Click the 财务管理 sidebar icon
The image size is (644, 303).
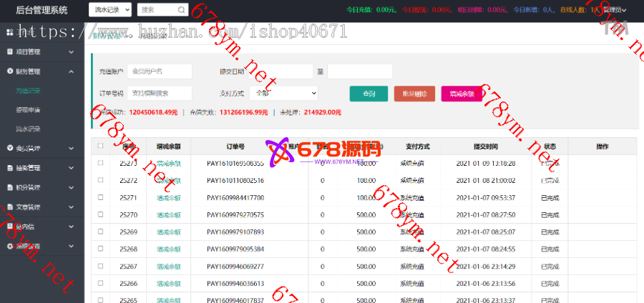pyautogui.click(x=9, y=71)
